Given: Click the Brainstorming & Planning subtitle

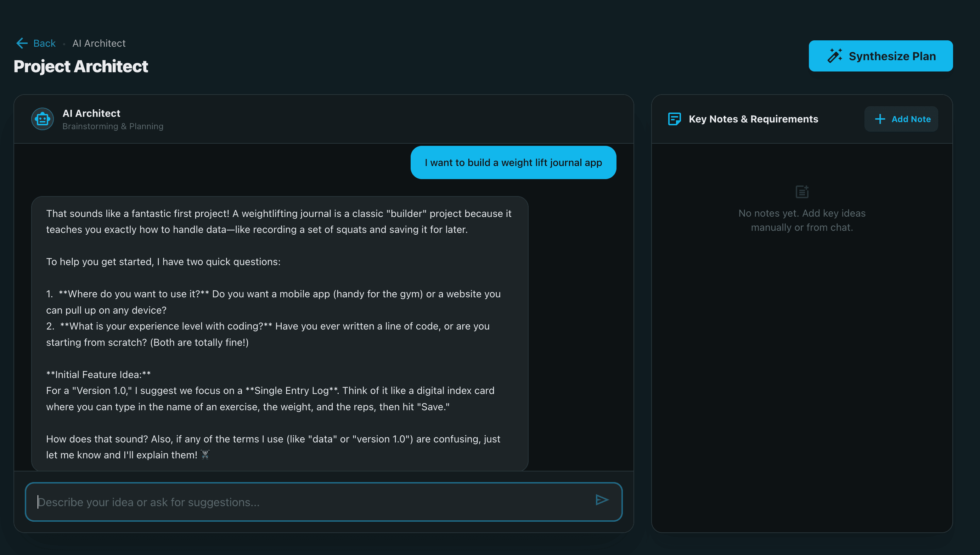Looking at the screenshot, I should click(x=113, y=126).
